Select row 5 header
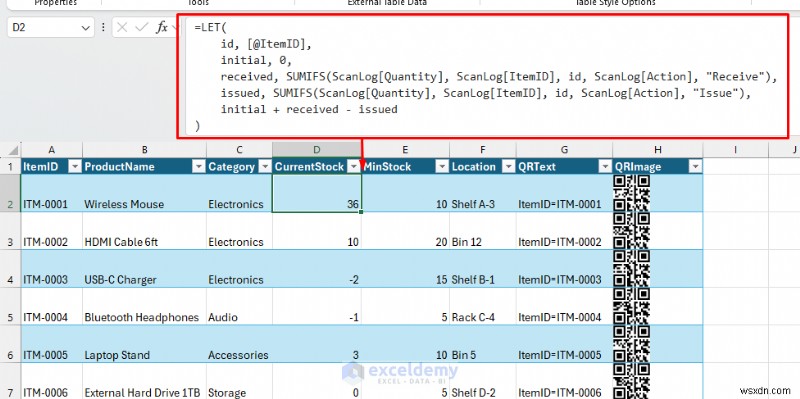Viewport: 800px width, 399px height. tap(10, 307)
